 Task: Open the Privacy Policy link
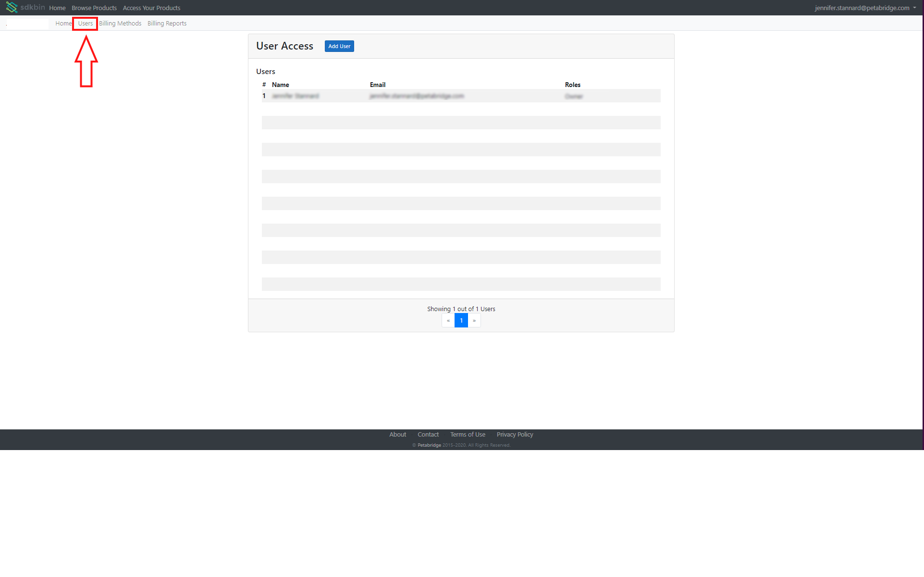coord(514,434)
